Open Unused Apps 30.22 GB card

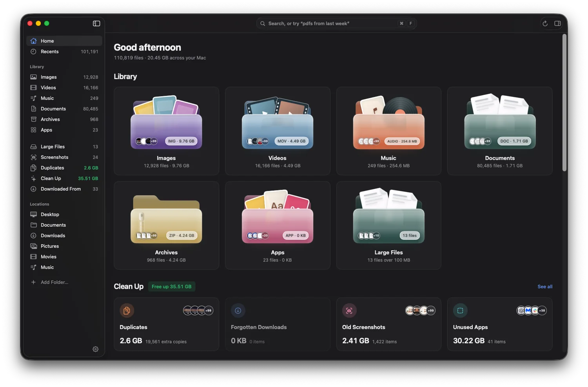click(x=500, y=324)
